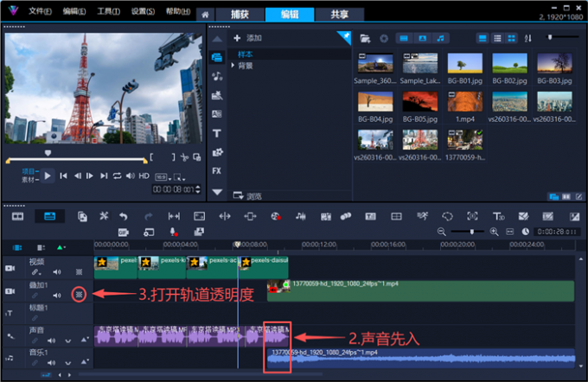Start voice-over recording with the microphone icon

pos(173,232)
